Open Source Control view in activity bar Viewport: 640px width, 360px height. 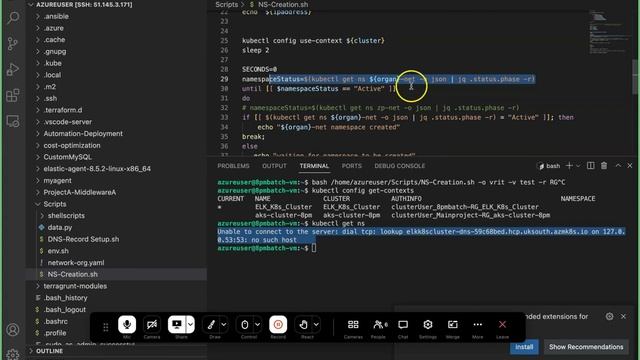(13, 43)
